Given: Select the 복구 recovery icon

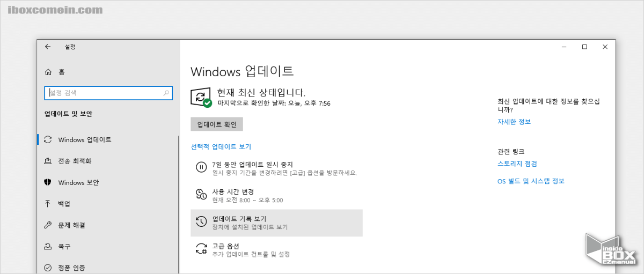Looking at the screenshot, I should (x=48, y=247).
